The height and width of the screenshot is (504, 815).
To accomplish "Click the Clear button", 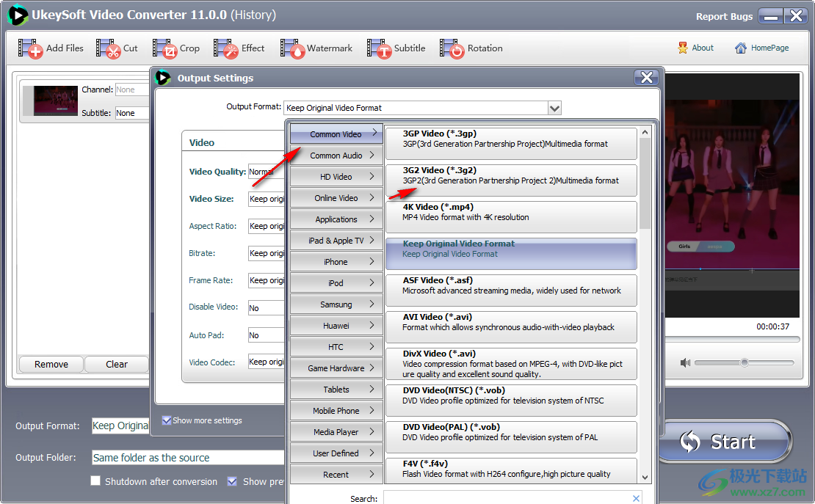I will pos(117,364).
